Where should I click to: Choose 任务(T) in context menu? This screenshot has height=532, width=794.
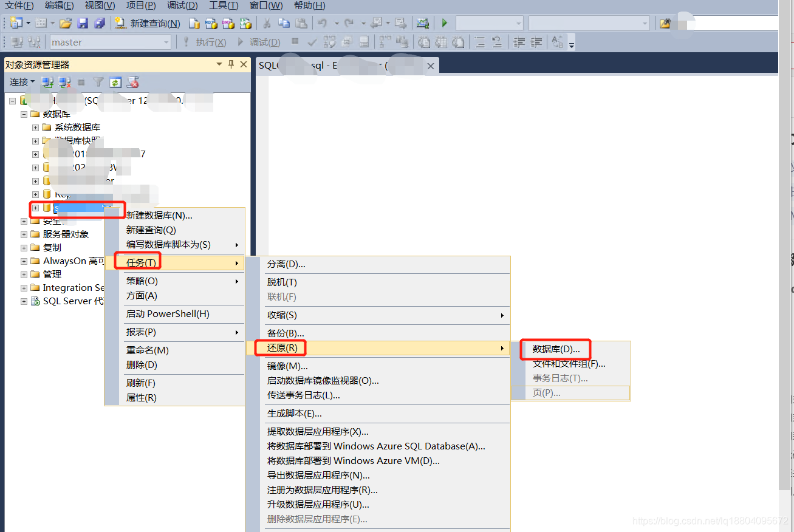coord(174,262)
